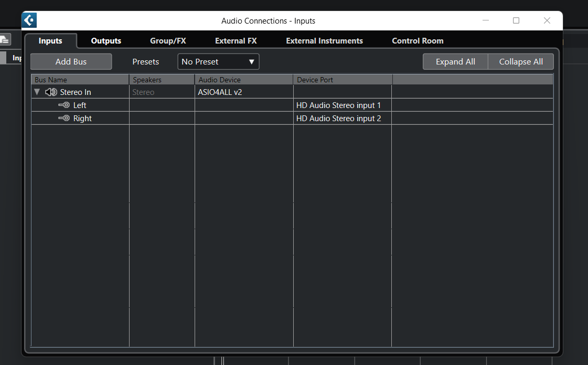Click the Speakers column header
Screen dimensions: 588x365
(162, 79)
